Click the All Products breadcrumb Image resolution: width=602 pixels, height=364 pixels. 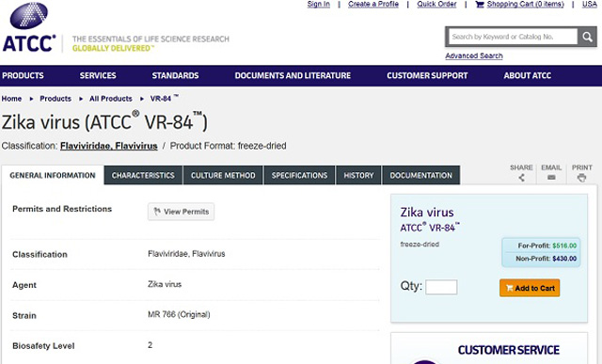click(111, 99)
